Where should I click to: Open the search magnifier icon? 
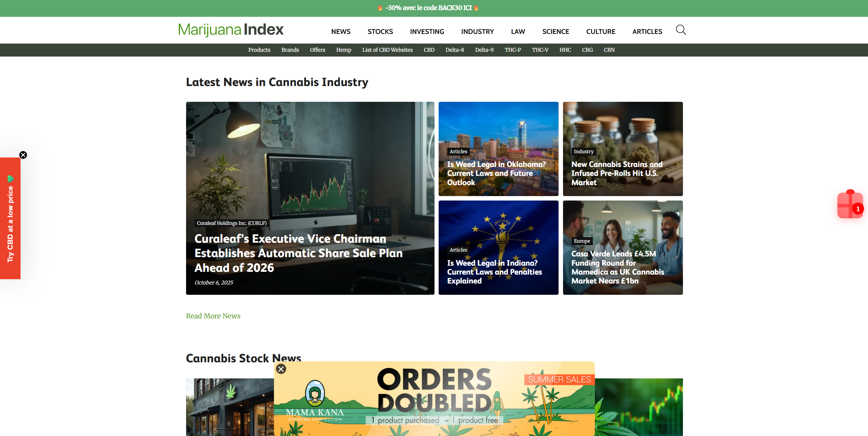click(x=681, y=30)
